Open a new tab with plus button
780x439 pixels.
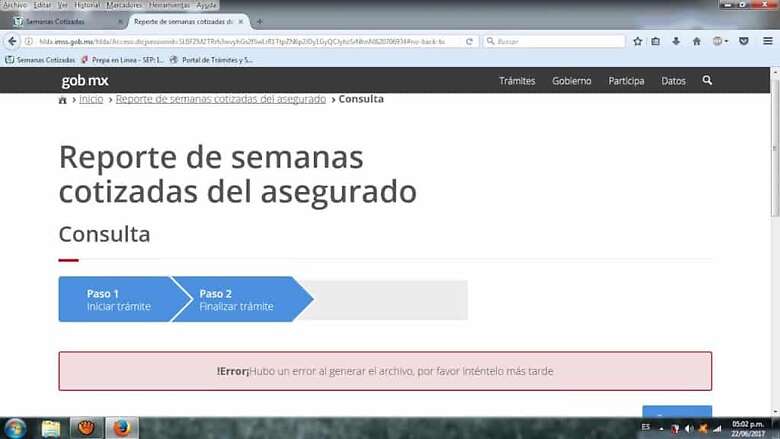pyautogui.click(x=259, y=21)
